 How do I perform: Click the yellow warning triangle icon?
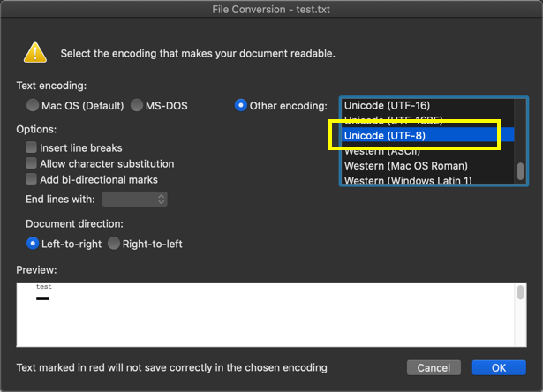[34, 52]
